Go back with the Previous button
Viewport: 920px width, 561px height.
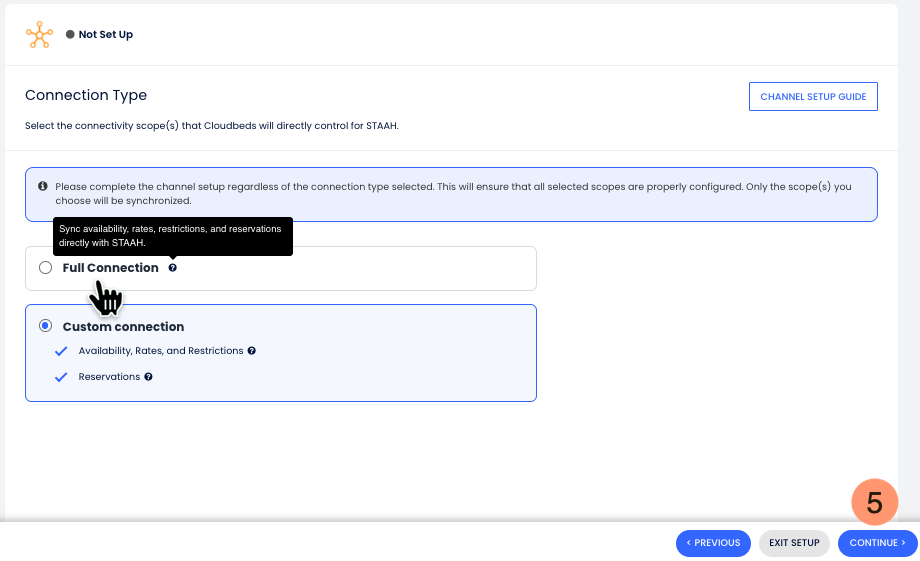[713, 543]
